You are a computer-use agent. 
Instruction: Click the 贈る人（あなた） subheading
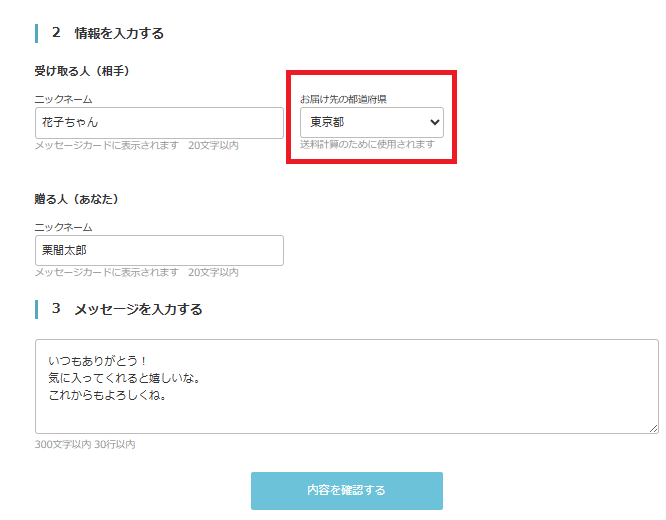77,199
